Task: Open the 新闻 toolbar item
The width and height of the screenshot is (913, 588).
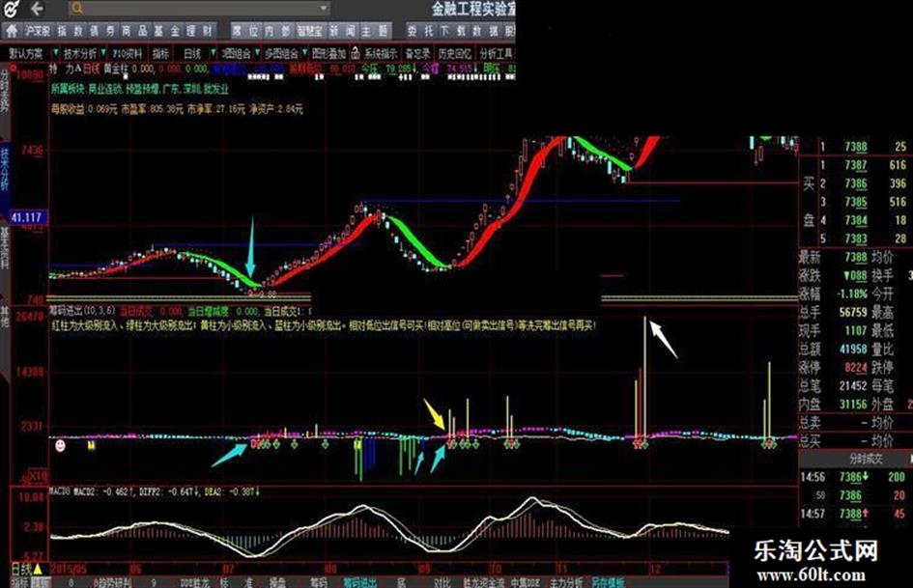Action: click(x=342, y=31)
